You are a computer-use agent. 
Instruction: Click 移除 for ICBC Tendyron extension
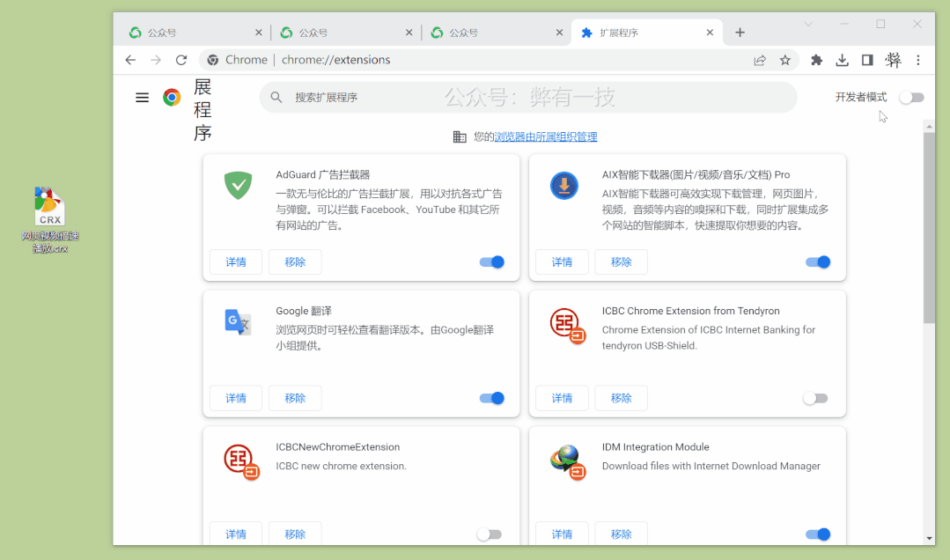[x=621, y=398]
